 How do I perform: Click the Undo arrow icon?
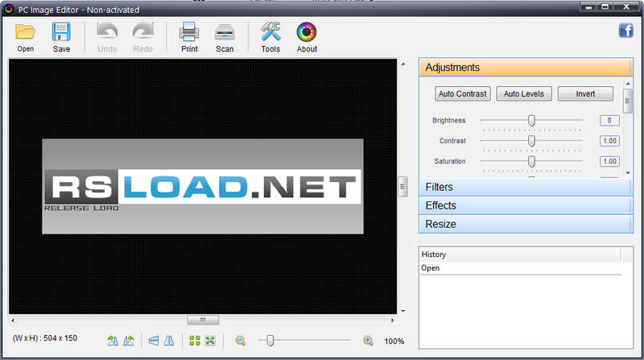tap(107, 31)
